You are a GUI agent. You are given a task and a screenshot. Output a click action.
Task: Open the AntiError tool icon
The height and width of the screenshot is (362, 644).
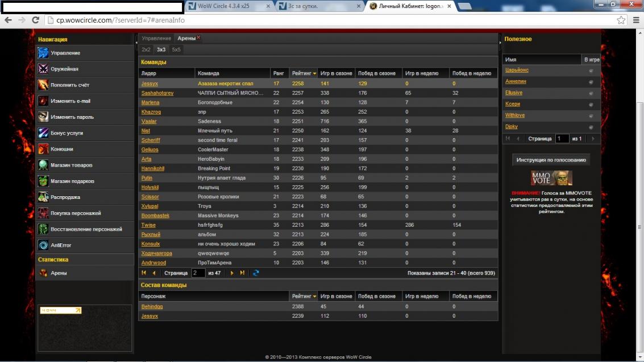[43, 245]
